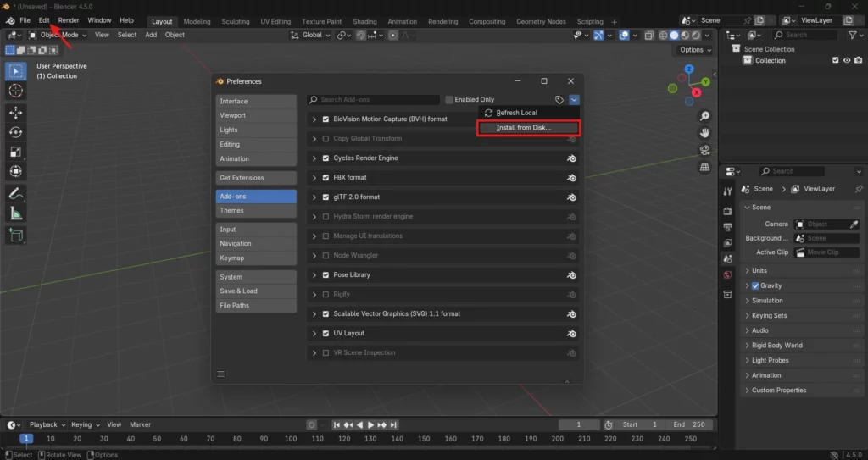Enable Copy Global Transform add-on
Viewport: 868px width, 460px height.
[325, 138]
